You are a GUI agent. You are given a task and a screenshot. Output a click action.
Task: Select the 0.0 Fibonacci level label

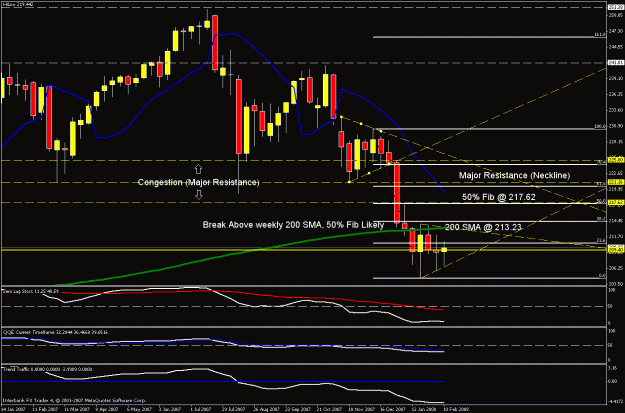(x=603, y=275)
